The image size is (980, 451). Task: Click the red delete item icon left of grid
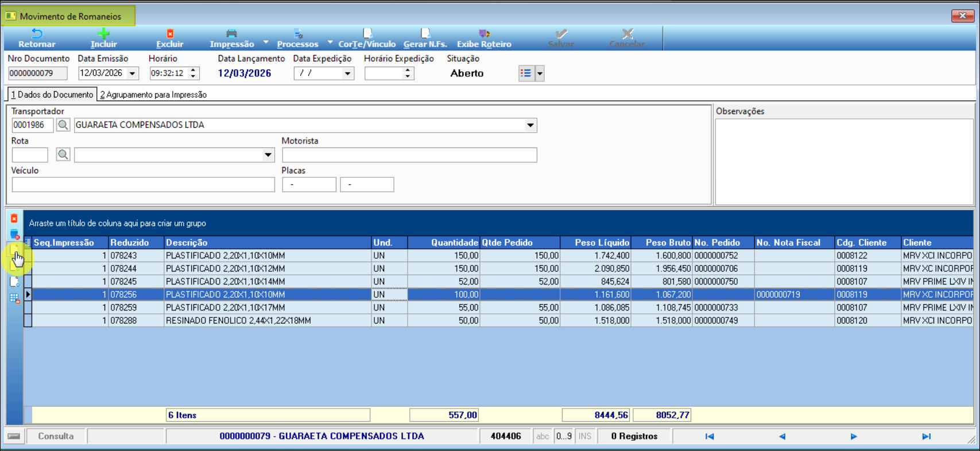coord(14,219)
